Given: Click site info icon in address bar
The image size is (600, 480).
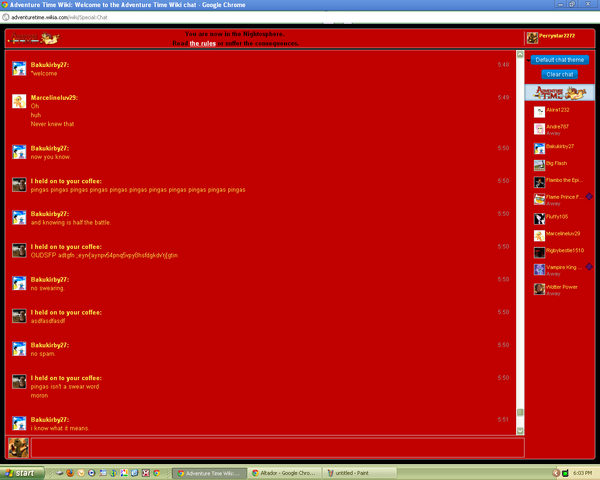Looking at the screenshot, I should coord(6,17).
